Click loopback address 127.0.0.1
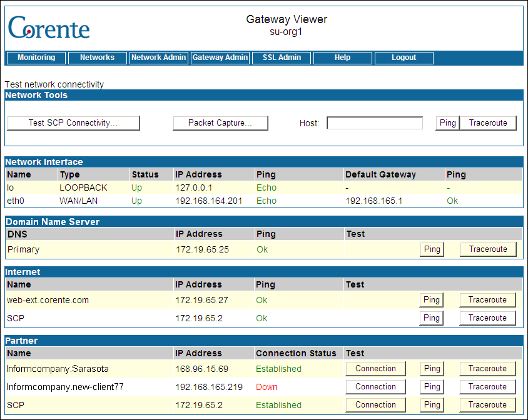The height and width of the screenshot is (420, 528). tap(194, 187)
